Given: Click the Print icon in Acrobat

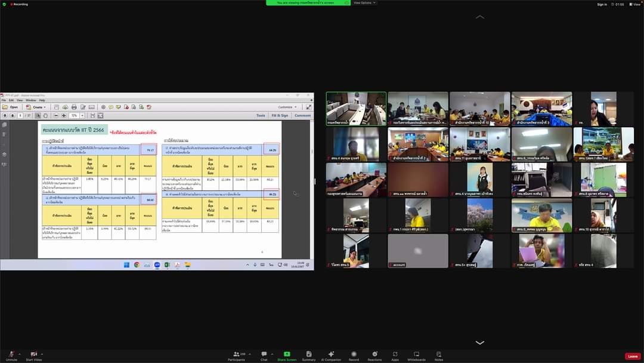Looking at the screenshot, I should pos(74,107).
